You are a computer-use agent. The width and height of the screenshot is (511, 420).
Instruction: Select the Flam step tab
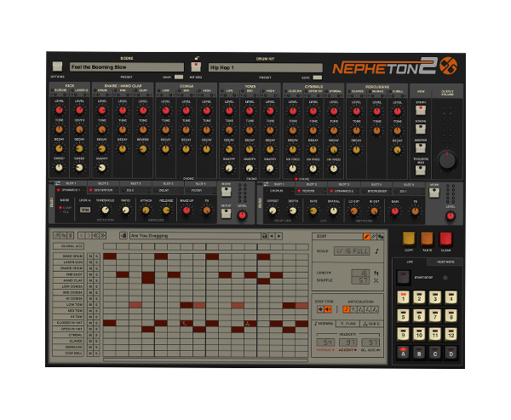[x=347, y=324]
